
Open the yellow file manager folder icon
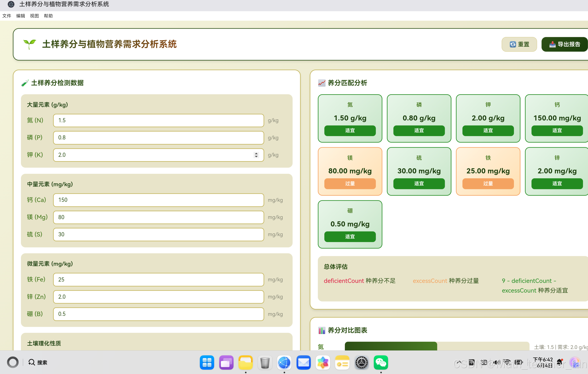tap(245, 363)
